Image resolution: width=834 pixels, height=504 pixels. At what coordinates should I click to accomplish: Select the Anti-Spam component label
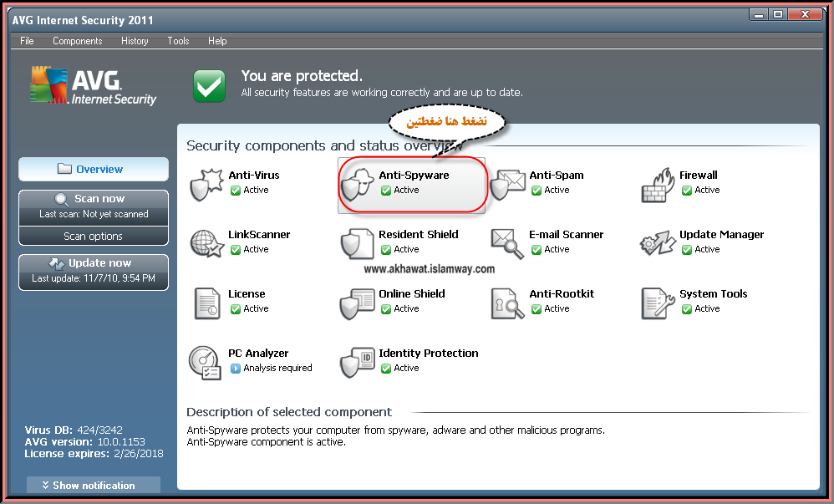[557, 175]
